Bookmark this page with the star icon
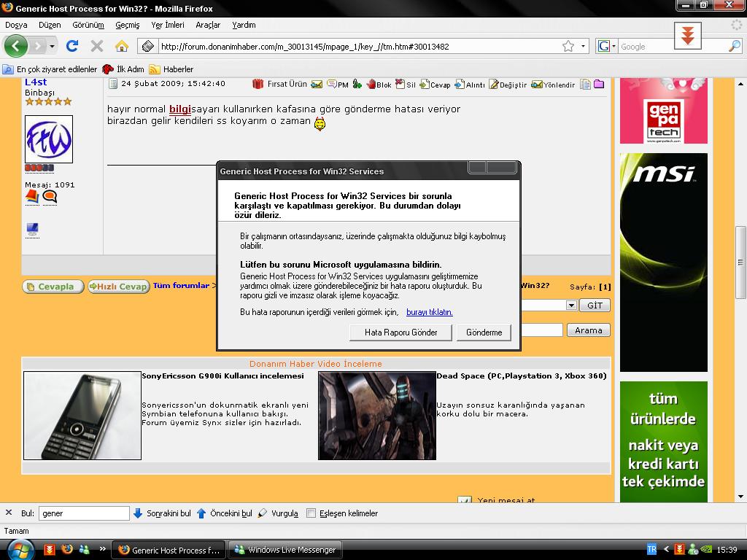Screen dimensions: 747x560 [568, 46]
